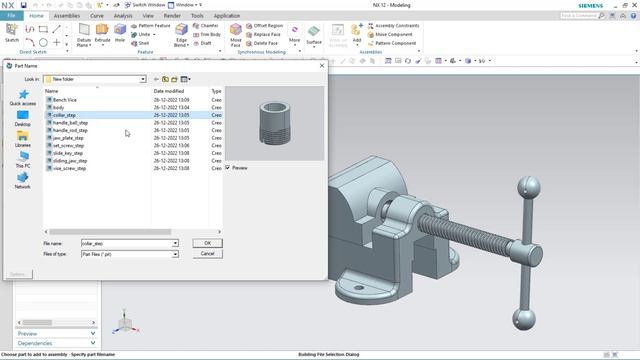The image size is (640, 360).
Task: Select the Arc sketch tool
Action: click(29, 42)
